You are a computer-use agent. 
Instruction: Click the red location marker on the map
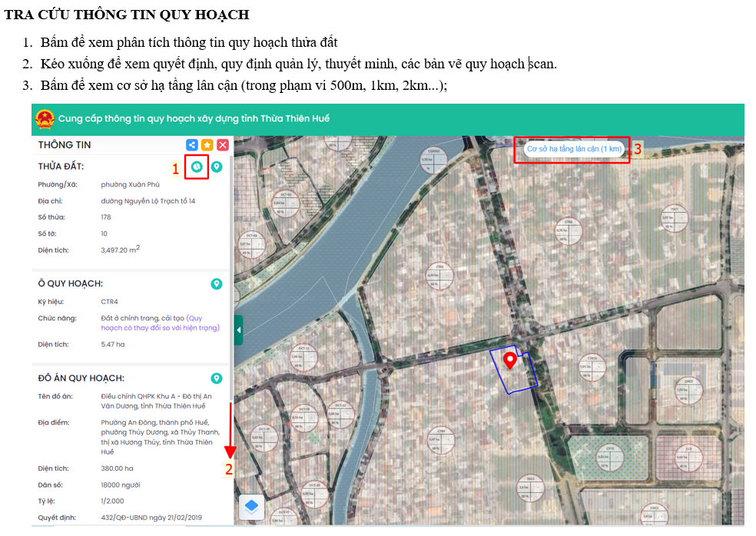[x=509, y=359]
